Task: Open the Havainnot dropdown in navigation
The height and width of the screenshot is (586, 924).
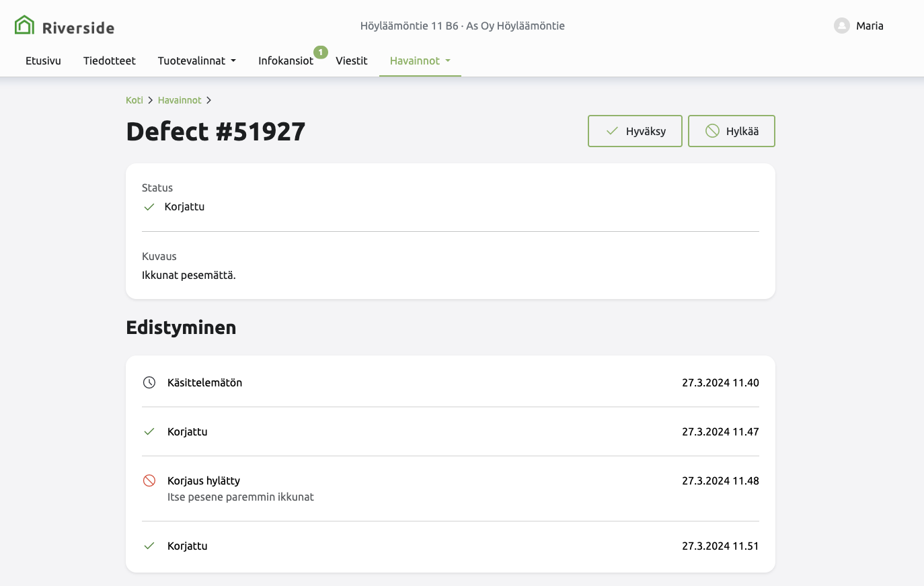Action: click(x=420, y=60)
